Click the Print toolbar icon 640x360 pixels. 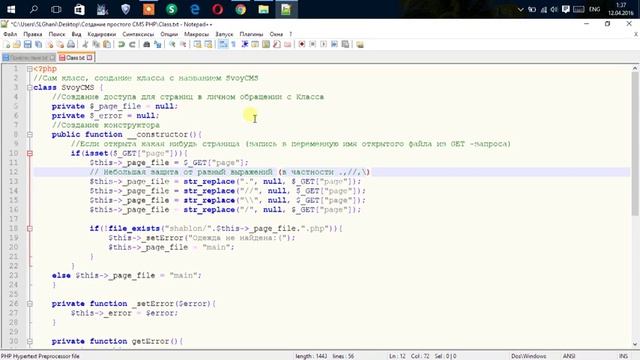coord(71,44)
